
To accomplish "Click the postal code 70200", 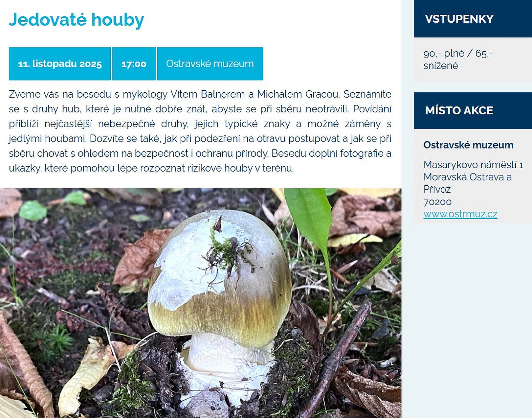I will tap(437, 202).
